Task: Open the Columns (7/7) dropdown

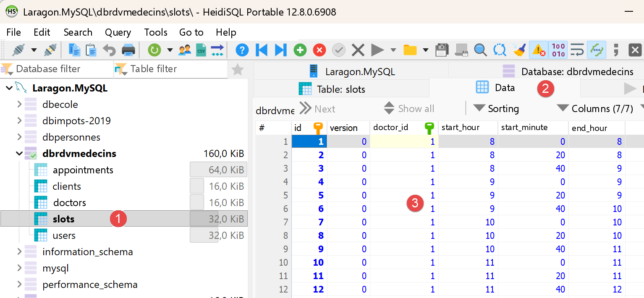Action: (x=595, y=109)
